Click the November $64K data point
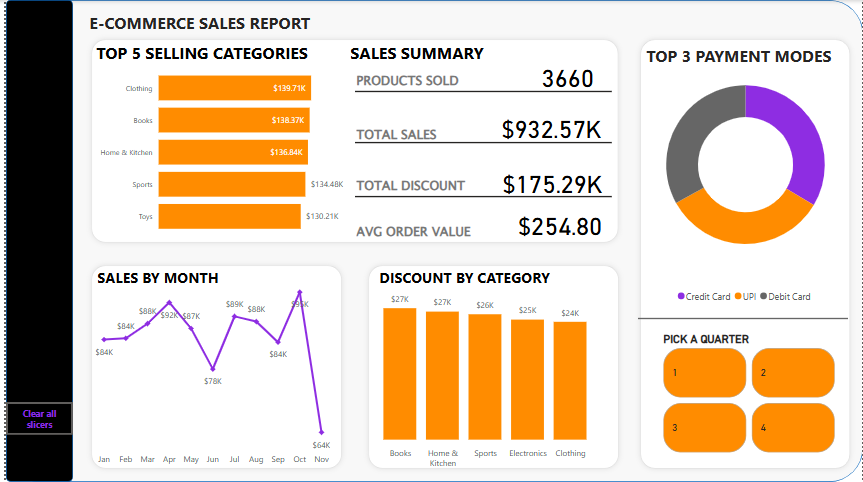Viewport: 863px width, 482px height. click(x=321, y=432)
